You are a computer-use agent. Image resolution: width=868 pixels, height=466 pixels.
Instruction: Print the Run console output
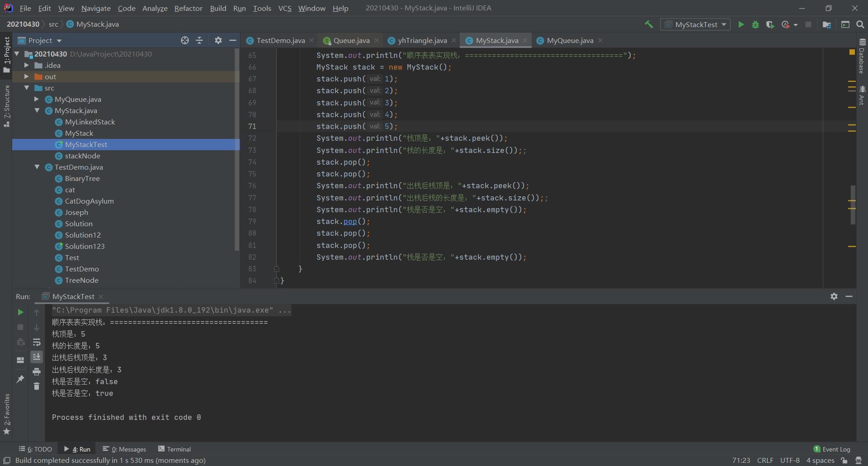(x=37, y=371)
